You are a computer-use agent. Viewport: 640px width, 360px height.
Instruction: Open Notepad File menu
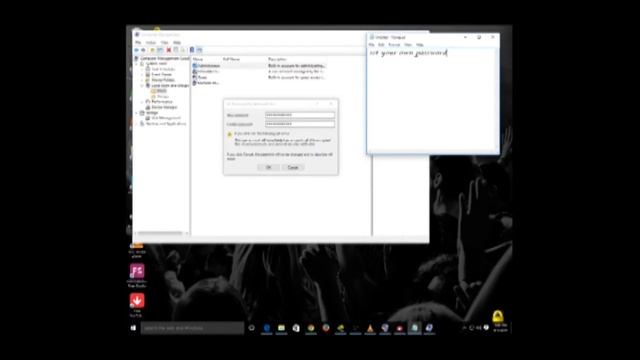[x=371, y=44]
